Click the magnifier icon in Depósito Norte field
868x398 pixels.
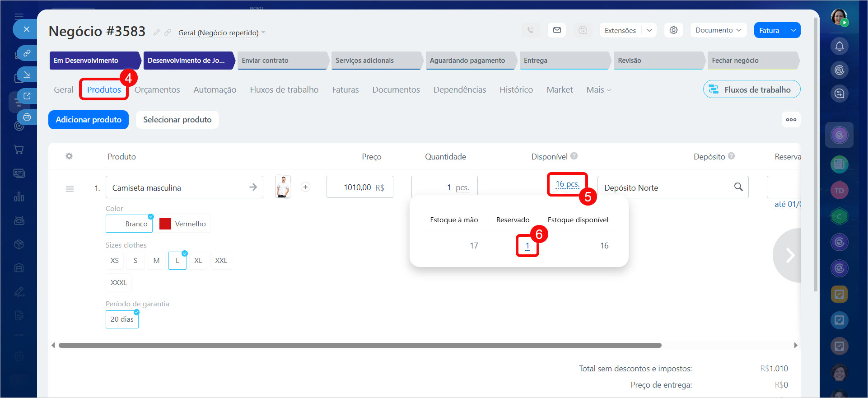pyautogui.click(x=738, y=187)
